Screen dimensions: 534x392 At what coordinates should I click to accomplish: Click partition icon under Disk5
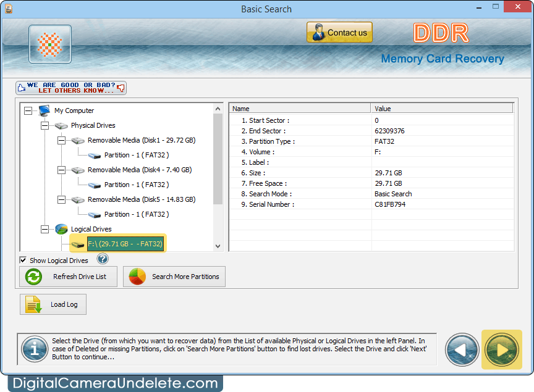tap(95, 215)
